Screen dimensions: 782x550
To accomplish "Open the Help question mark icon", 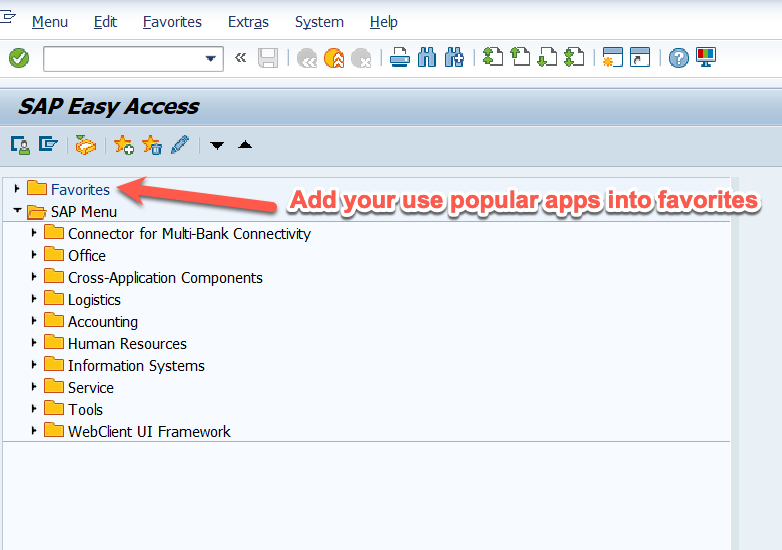I will point(679,58).
